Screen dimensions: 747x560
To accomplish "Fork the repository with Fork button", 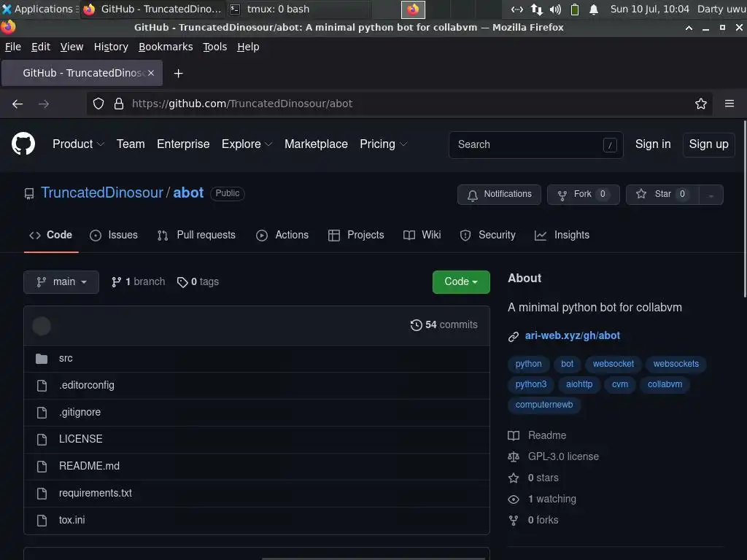I will tap(583, 194).
